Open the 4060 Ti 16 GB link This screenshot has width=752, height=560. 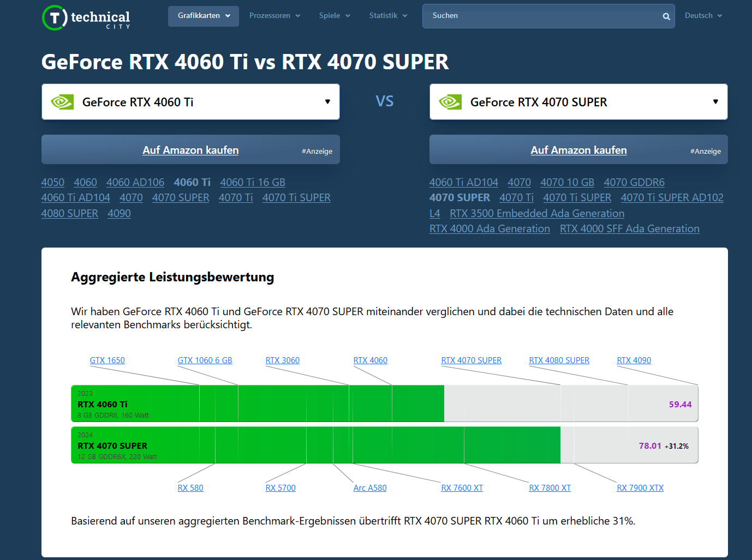[253, 182]
